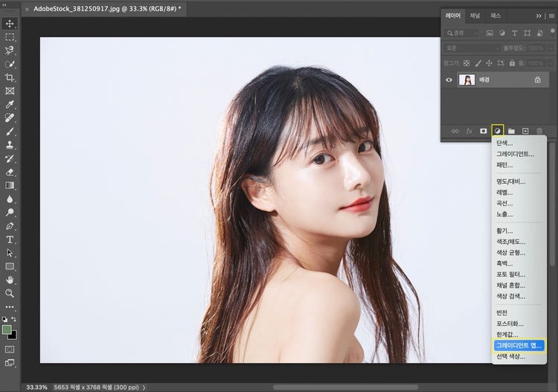Choose 단색... from the adjustment menu
The width and height of the screenshot is (558, 392).
tap(504, 144)
